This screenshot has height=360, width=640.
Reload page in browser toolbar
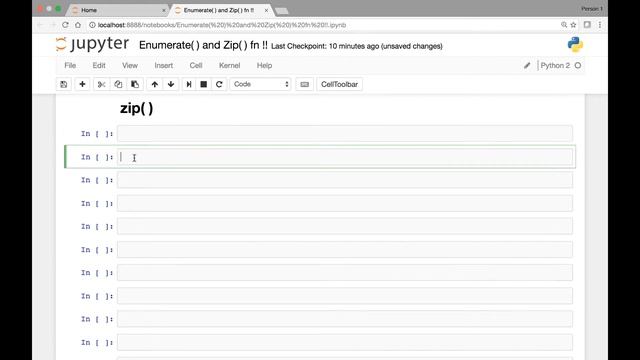[65, 25]
